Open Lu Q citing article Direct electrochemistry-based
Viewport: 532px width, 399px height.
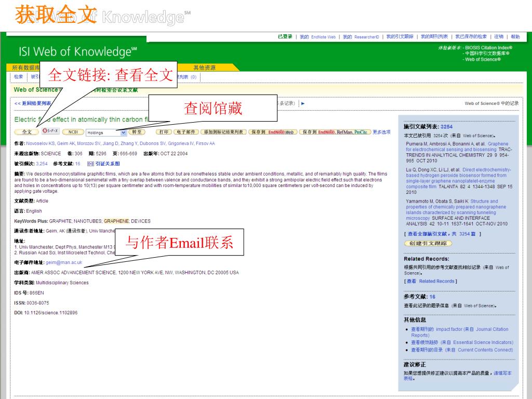click(458, 178)
